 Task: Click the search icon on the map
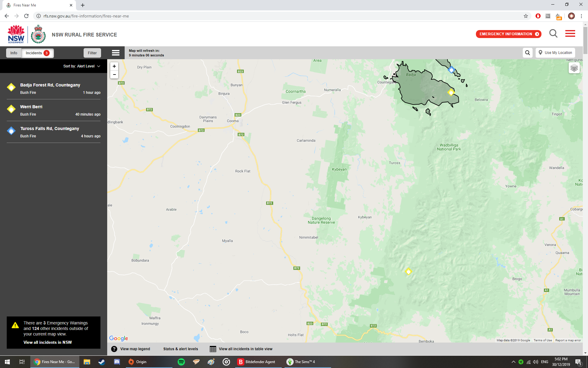(x=528, y=52)
